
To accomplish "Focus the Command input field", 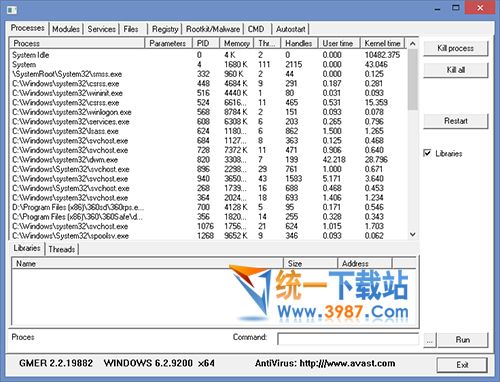I will [x=348, y=339].
